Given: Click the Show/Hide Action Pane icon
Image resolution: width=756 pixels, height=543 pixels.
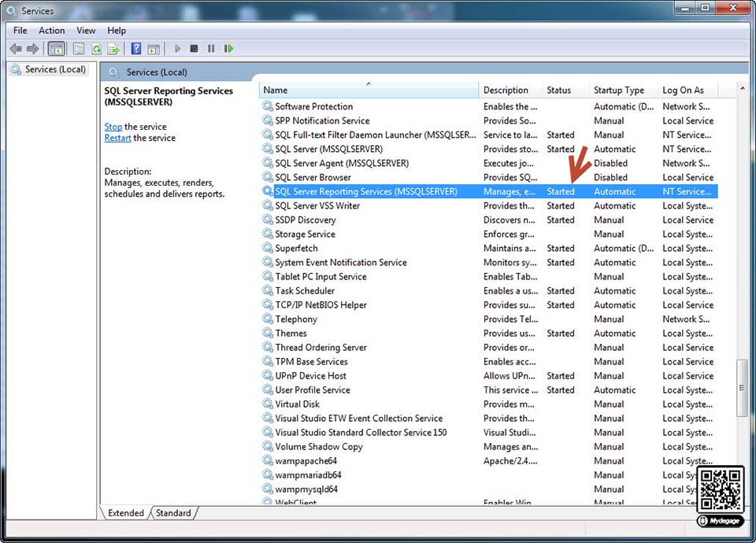Looking at the screenshot, I should tap(154, 49).
